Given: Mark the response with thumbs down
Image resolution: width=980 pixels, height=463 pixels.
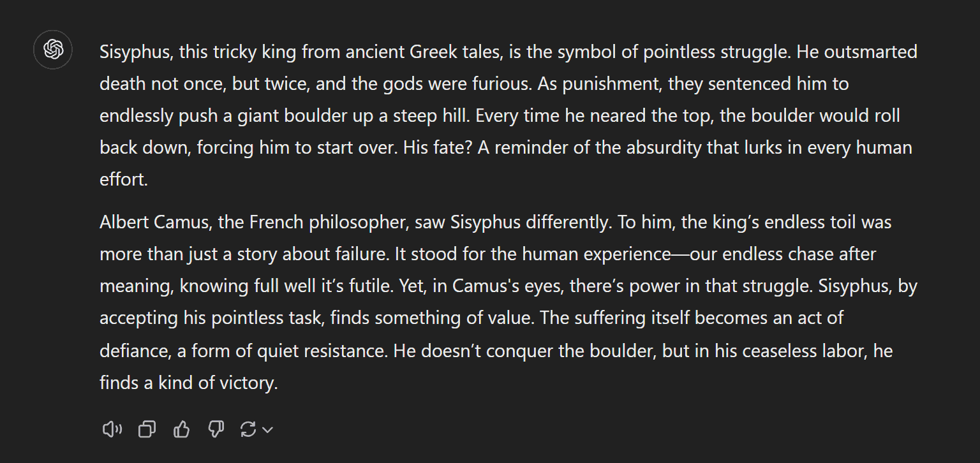Looking at the screenshot, I should click(x=216, y=429).
